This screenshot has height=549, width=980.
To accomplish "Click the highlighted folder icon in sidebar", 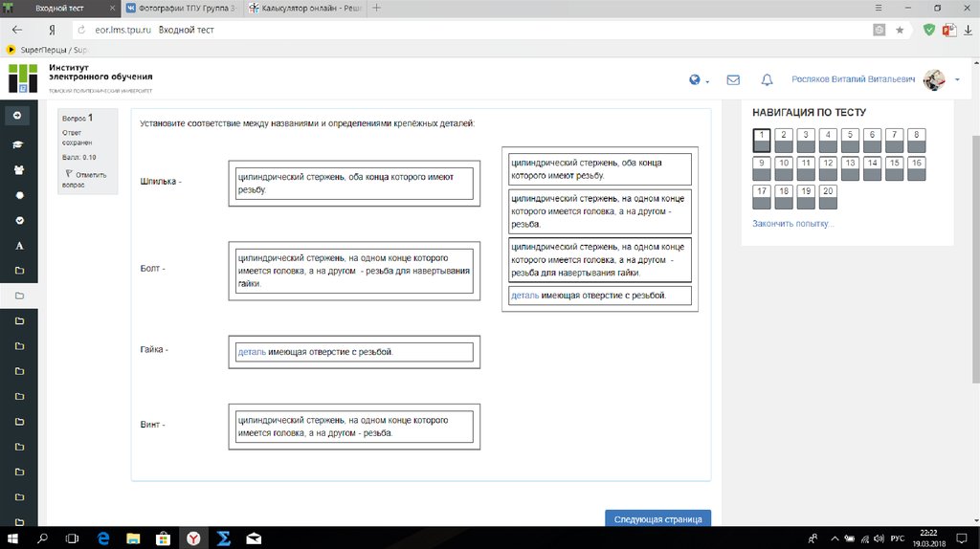I will tap(19, 296).
